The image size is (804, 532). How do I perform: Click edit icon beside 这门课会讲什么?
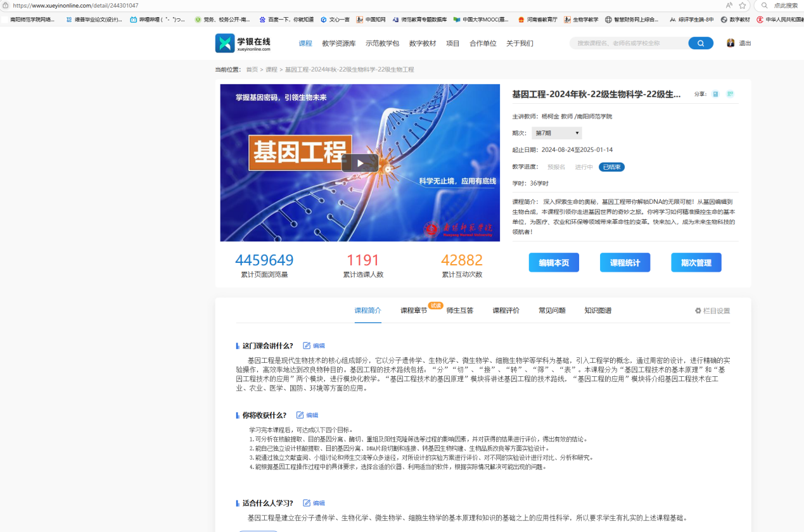coord(307,346)
